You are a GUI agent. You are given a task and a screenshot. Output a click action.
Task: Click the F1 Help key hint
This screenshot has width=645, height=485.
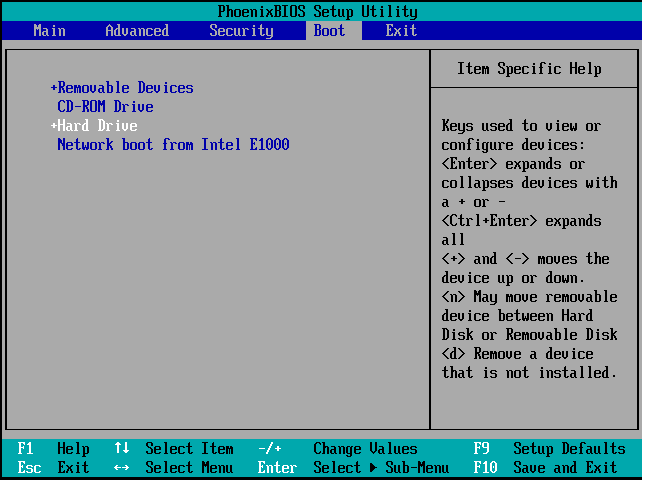53,448
